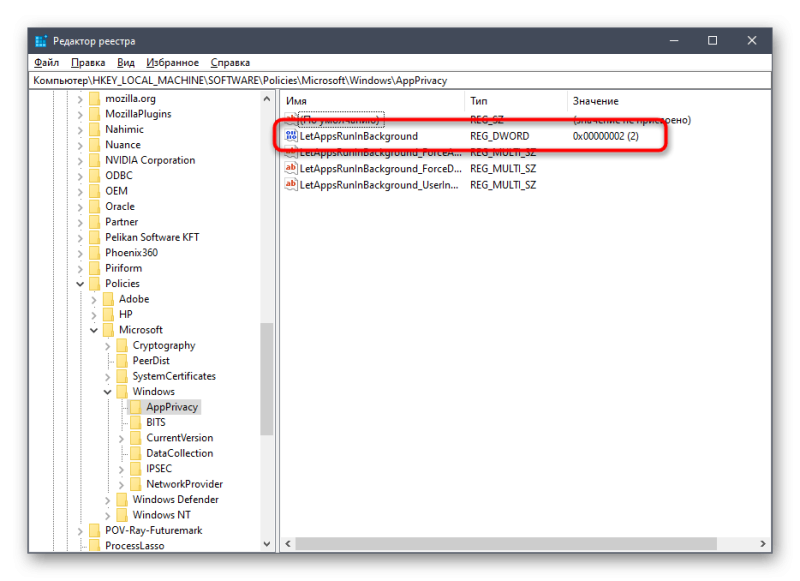This screenshot has height=581, width=800.
Task: Click the tree pane scroll up arrow
Action: tap(267, 98)
